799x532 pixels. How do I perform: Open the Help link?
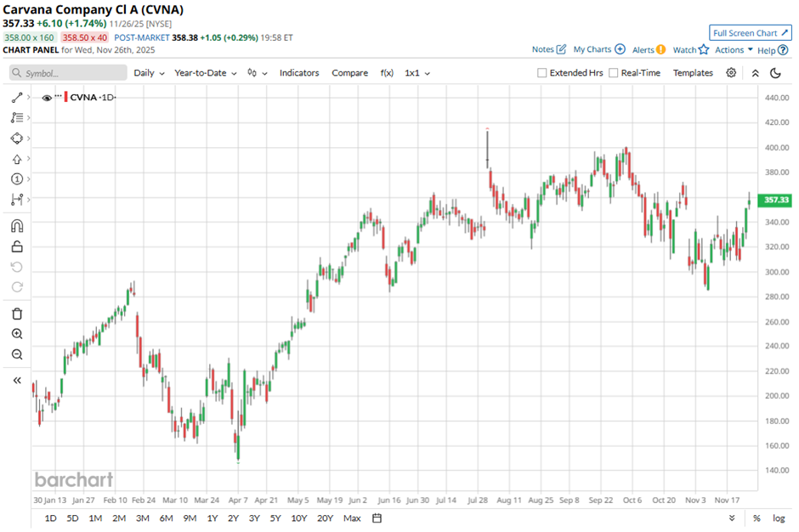pyautogui.click(x=773, y=50)
